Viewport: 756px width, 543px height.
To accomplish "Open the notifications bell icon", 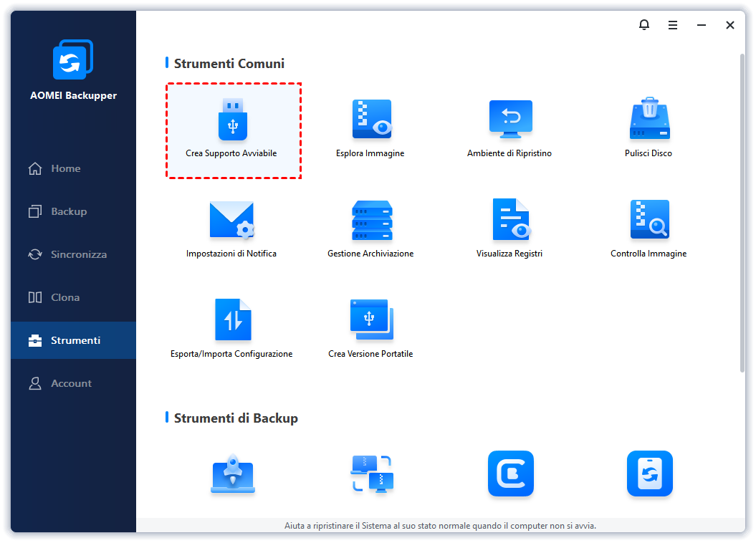I will click(643, 24).
